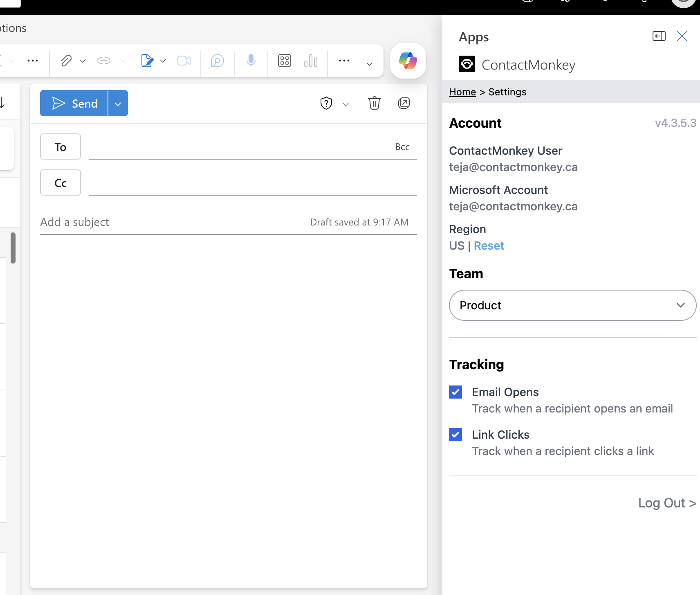Click the To button to pick recipients
Viewport: 700px width, 595px height.
click(x=61, y=146)
